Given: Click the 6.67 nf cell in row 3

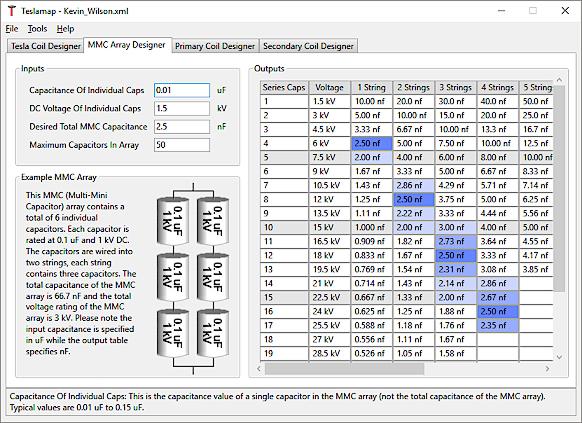Looking at the screenshot, I should pyautogui.click(x=413, y=129).
